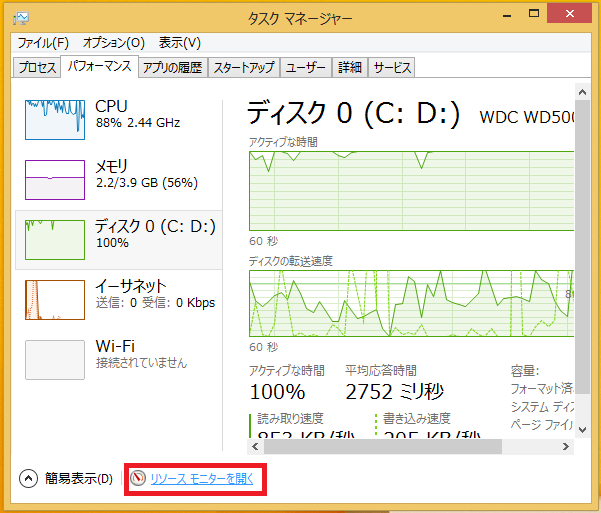Click the メモリ label in sidebar
Screen dimensions: 601x513
(x=111, y=166)
